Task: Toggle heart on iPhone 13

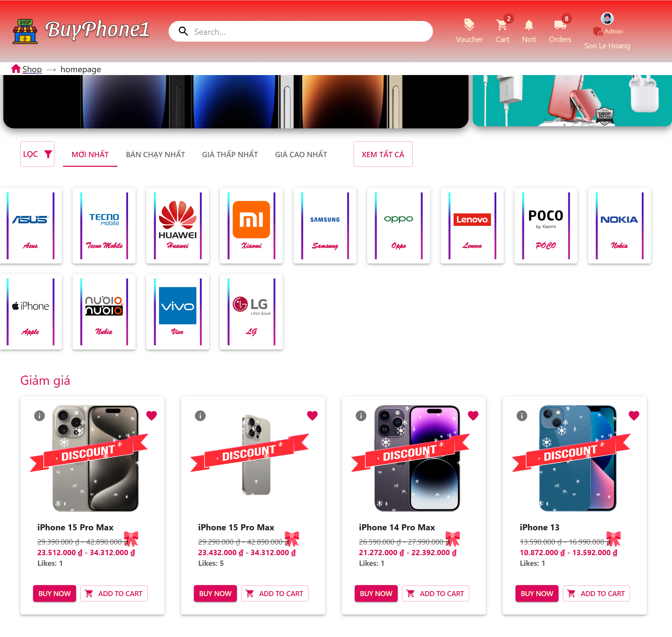Action: click(x=634, y=415)
